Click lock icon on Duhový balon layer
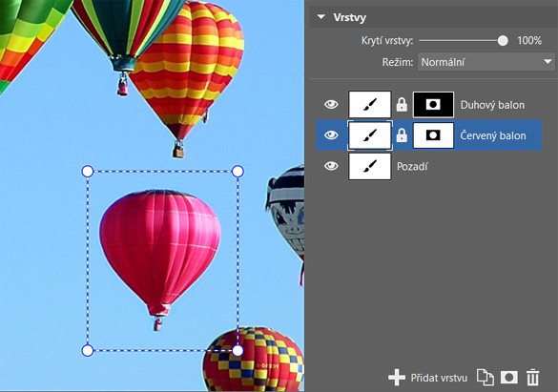Viewport: 558px width, 392px height. 402,105
